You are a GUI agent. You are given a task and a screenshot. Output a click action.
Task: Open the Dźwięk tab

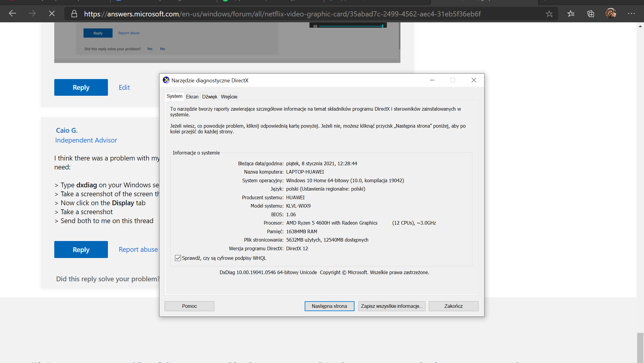pos(210,97)
